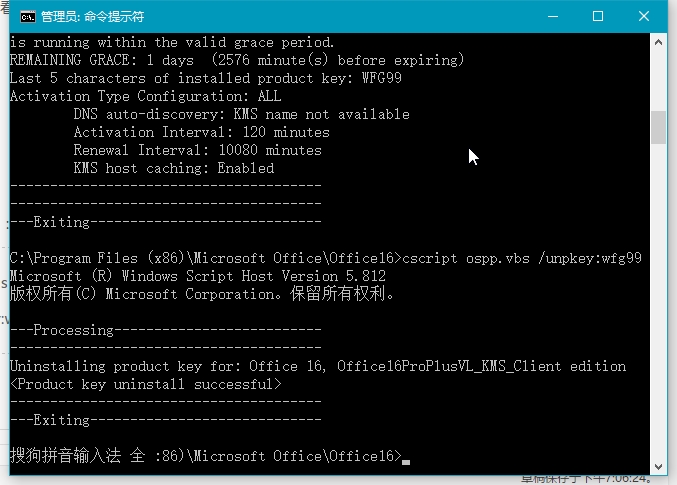Click the scrollbar up arrow
The width and height of the screenshot is (677, 485).
click(657, 42)
